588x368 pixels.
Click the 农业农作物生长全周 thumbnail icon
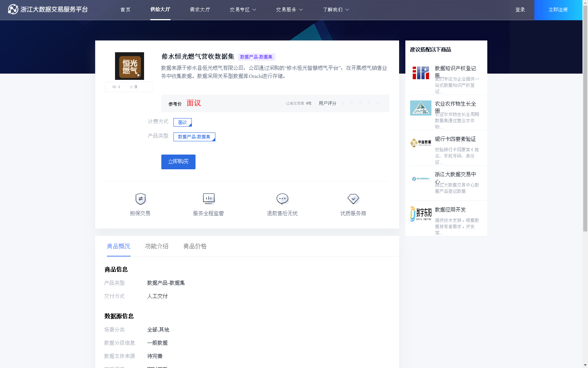(x=421, y=108)
